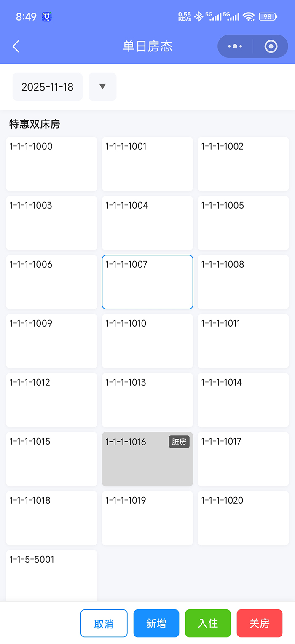Tap the battery indicator icon
Viewport: 295px width, 644px height.
tap(268, 17)
